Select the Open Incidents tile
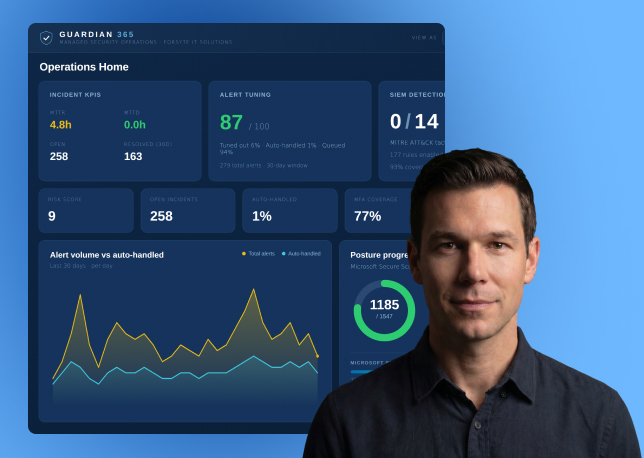 (188, 211)
